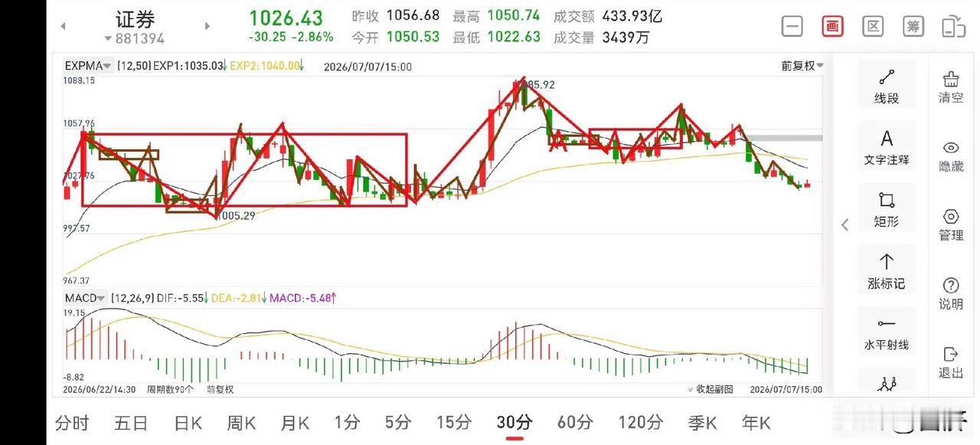Image resolution: width=980 pixels, height=445 pixels.
Task: Click the 前复权 label below MACD chart
Action: click(220, 389)
